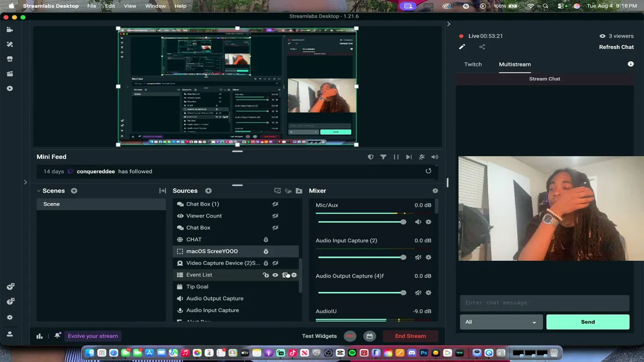Add a new scene with plus icon
Image resolution: width=644 pixels, height=362 pixels.
(74, 191)
